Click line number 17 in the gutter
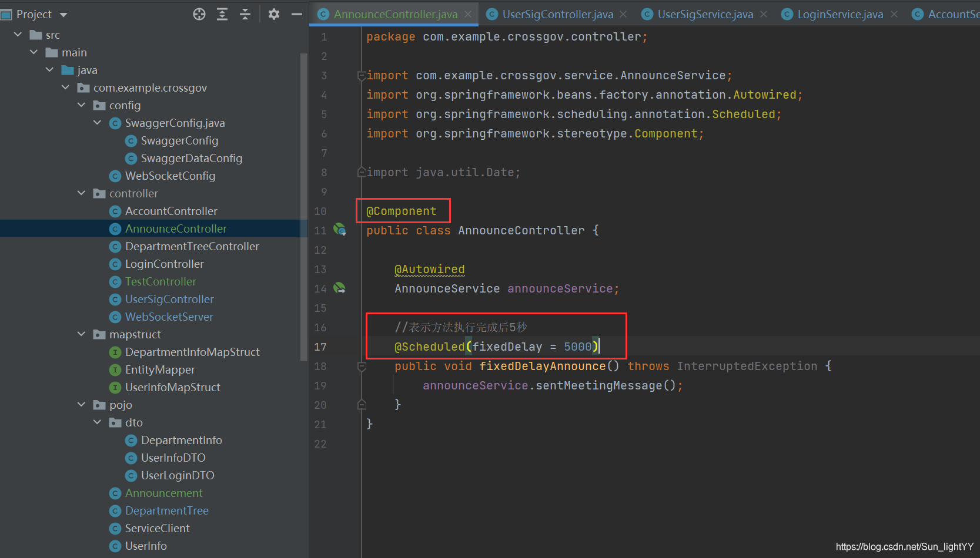Image resolution: width=980 pixels, height=558 pixels. (320, 347)
